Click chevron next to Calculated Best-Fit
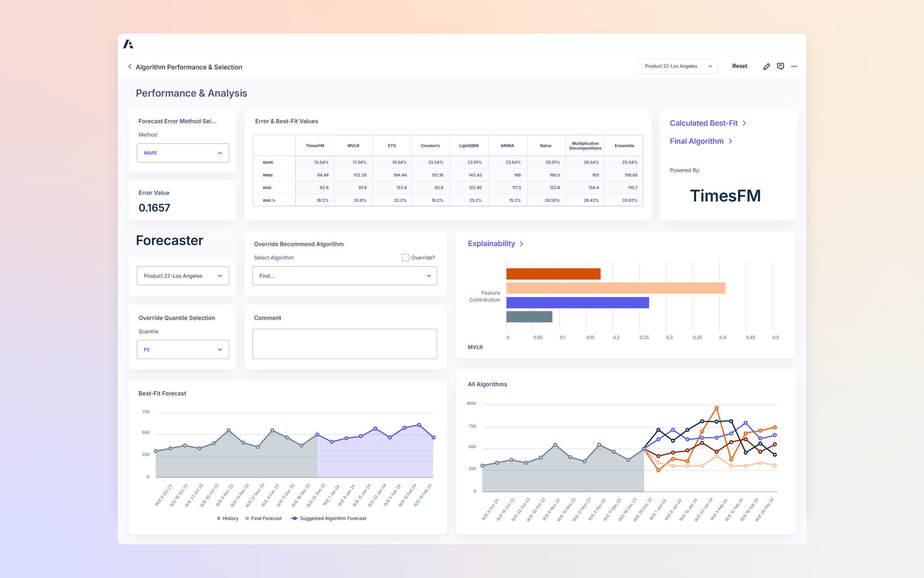Image resolution: width=924 pixels, height=578 pixels. click(744, 123)
